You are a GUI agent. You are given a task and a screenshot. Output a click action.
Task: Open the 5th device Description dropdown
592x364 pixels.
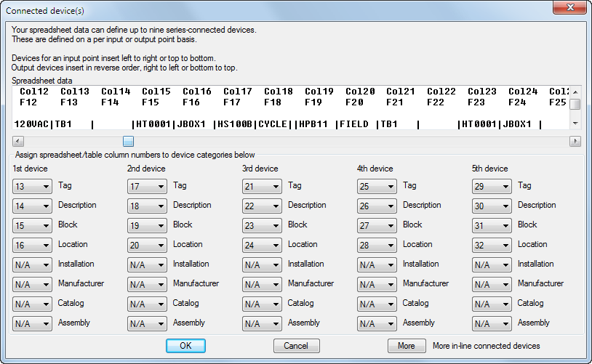point(492,206)
